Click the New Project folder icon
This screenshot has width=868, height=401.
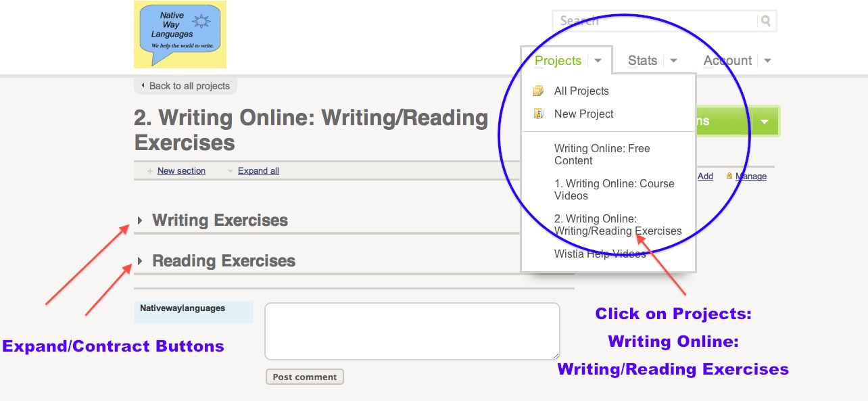[538, 114]
